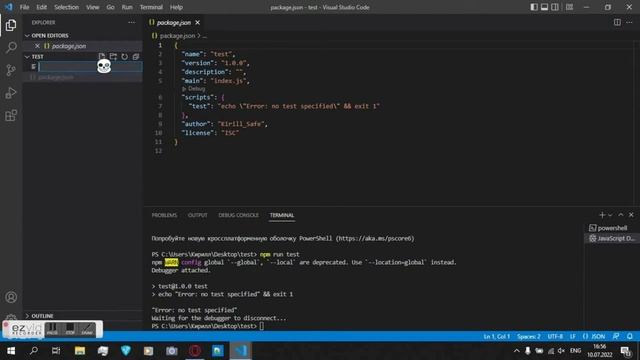Click feedback icon in status bar
640x360 pixels.
(616, 336)
